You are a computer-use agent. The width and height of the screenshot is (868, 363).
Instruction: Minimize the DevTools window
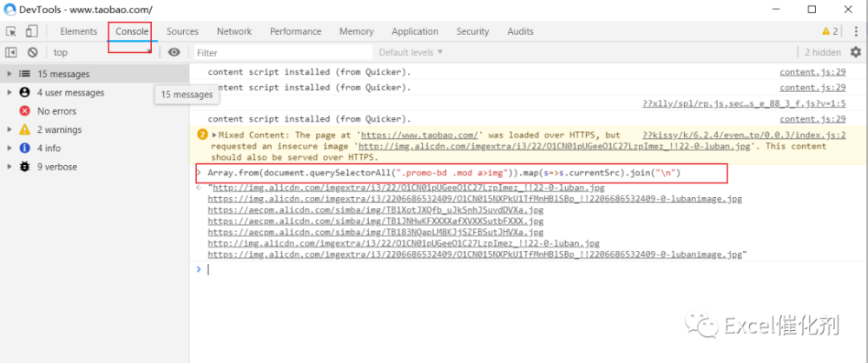(x=775, y=10)
